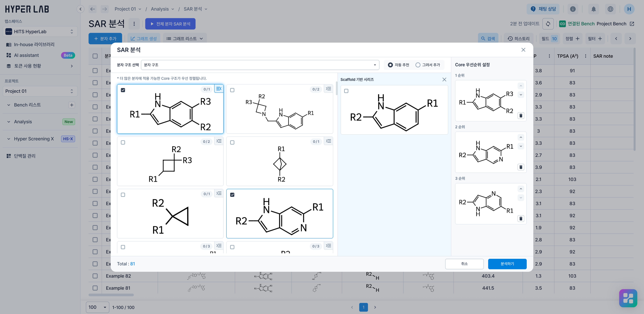Close the Scaffold 기반 시리즈 panel

pos(444,80)
